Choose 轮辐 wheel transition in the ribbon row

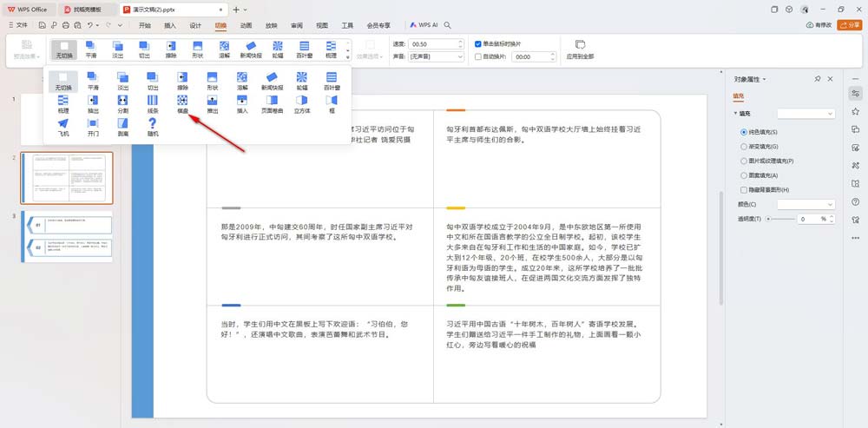(278, 49)
